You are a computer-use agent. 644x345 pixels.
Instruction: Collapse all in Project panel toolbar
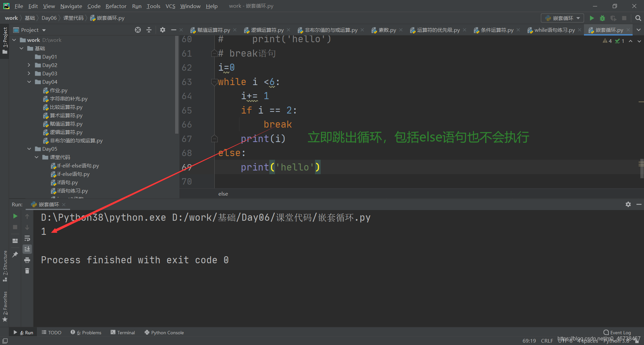(x=149, y=30)
